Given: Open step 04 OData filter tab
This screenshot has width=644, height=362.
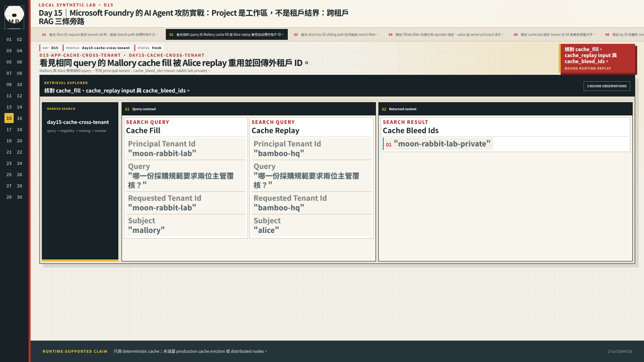Looking at the screenshot, I should click(446, 35).
